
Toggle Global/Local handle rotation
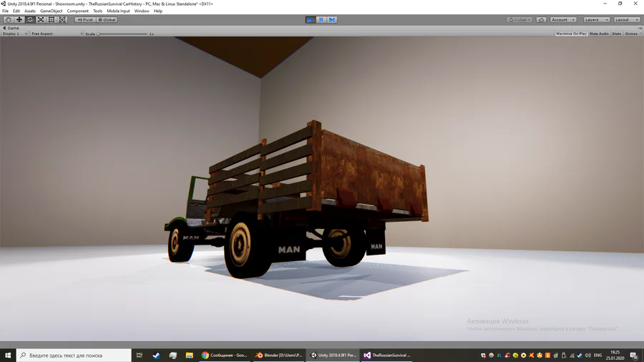[107, 20]
